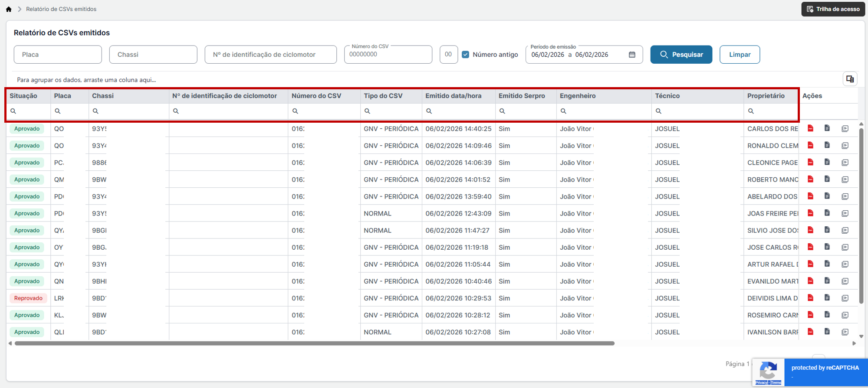Open the calendar picker for Período de emissão
This screenshot has height=388, width=868.
632,55
